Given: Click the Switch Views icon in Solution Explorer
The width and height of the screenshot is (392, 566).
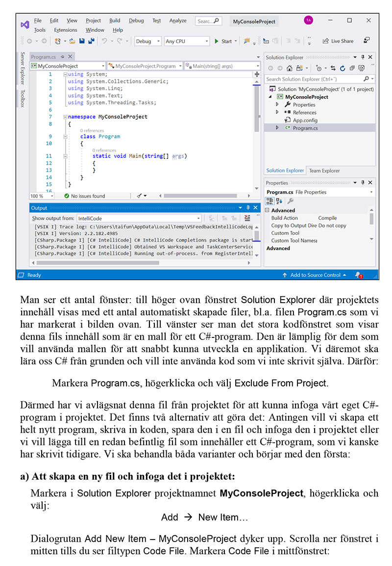Looking at the screenshot, I should point(299,68).
